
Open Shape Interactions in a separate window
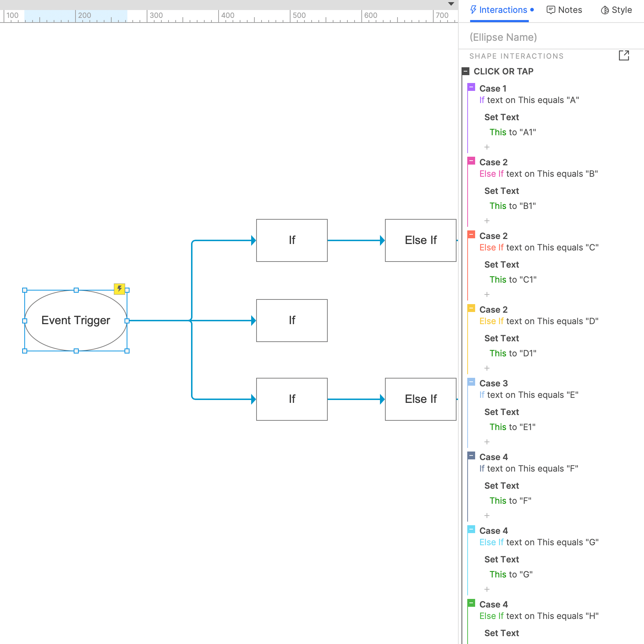tap(624, 56)
